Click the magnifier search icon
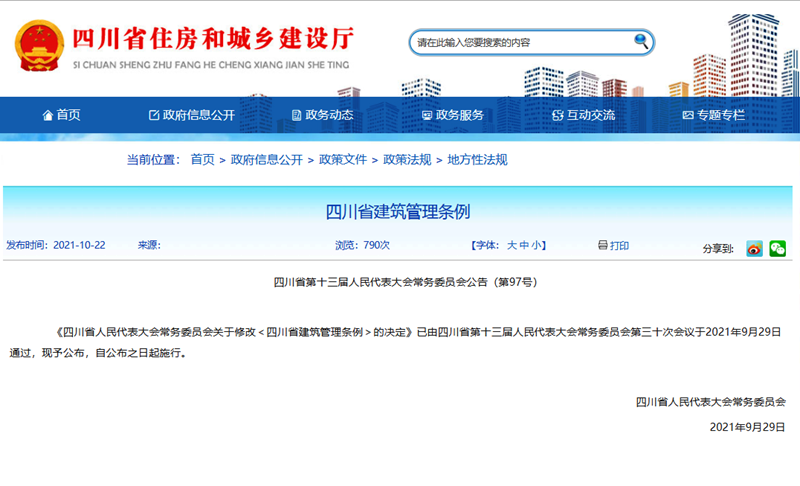800x486 pixels. 641,41
